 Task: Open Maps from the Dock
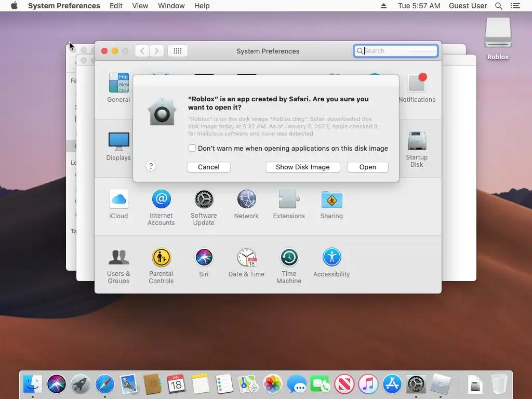pos(248,384)
